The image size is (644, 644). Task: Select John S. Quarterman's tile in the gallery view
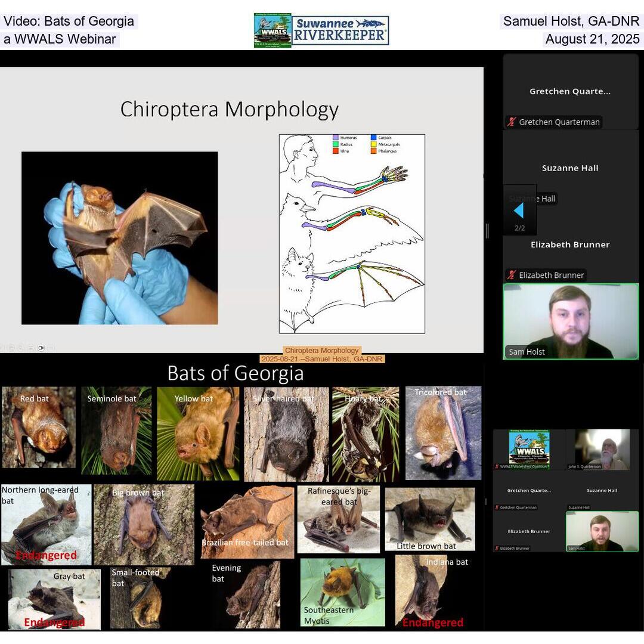[602, 448]
